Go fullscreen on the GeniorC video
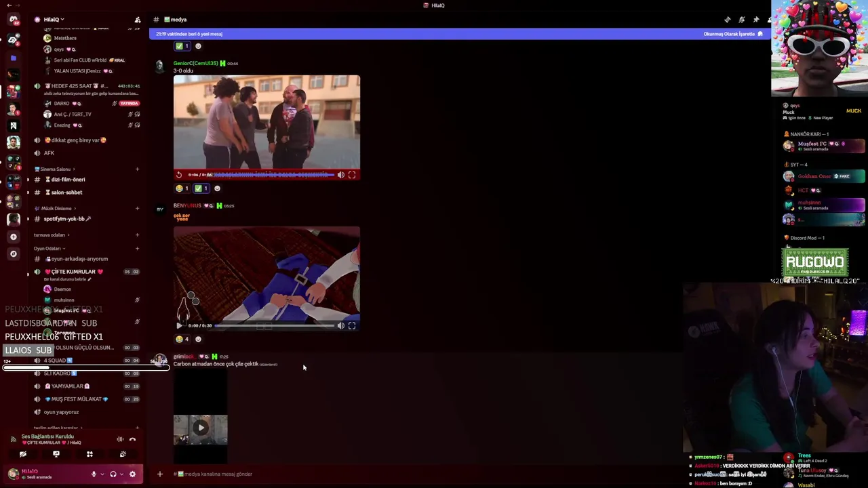 pyautogui.click(x=351, y=175)
